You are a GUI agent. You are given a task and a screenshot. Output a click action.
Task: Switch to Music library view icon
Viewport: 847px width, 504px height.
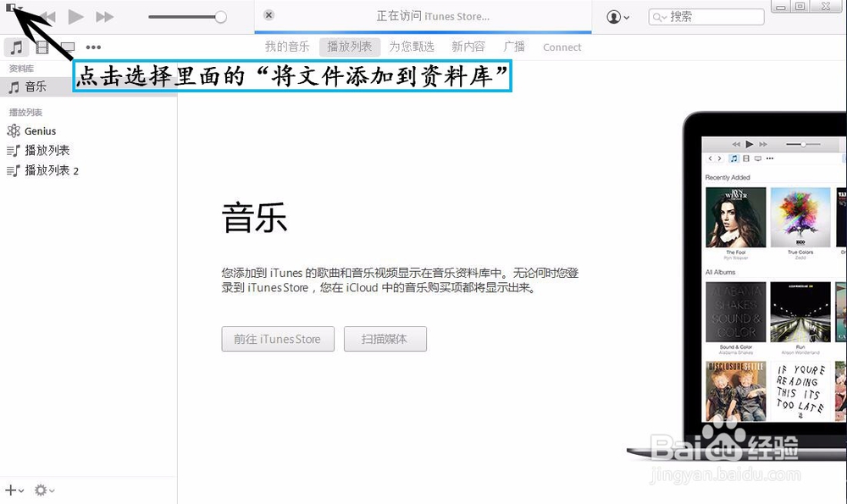[16, 47]
